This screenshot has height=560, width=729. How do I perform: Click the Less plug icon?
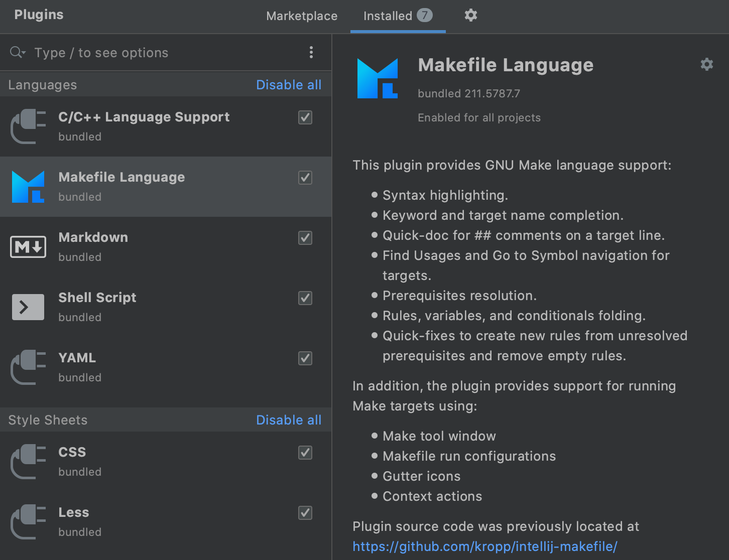coord(28,522)
